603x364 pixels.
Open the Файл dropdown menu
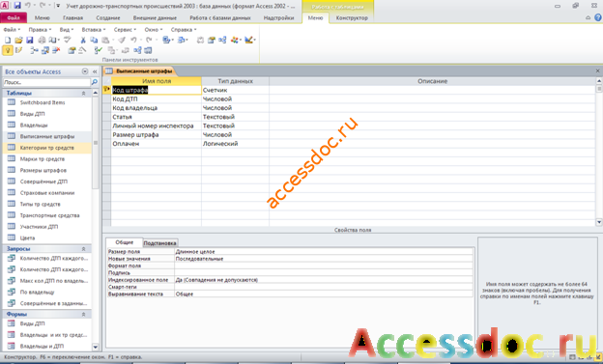pos(12,30)
